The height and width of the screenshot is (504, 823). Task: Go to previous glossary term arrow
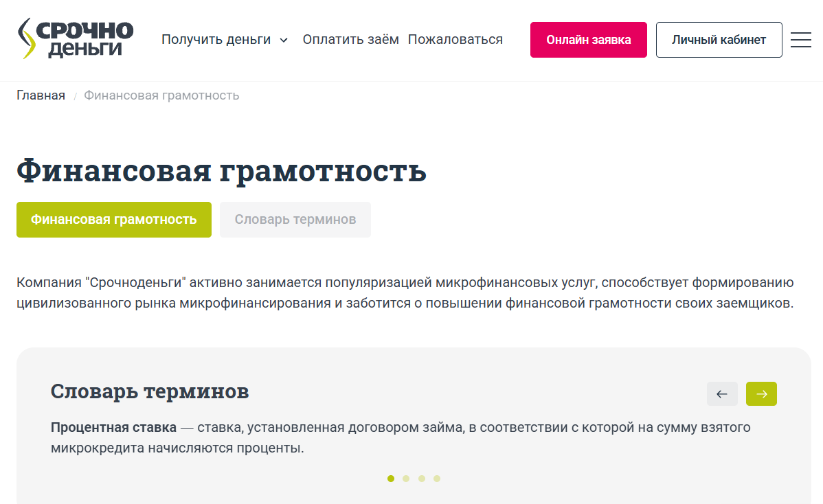pos(722,394)
